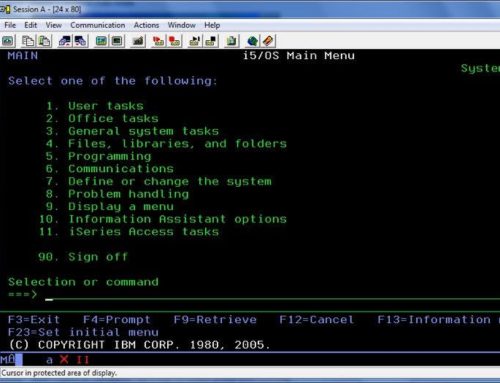Screen dimensions: 500x383
Task: Select option 11. iSeries Access tasks
Action: pyautogui.click(x=129, y=232)
